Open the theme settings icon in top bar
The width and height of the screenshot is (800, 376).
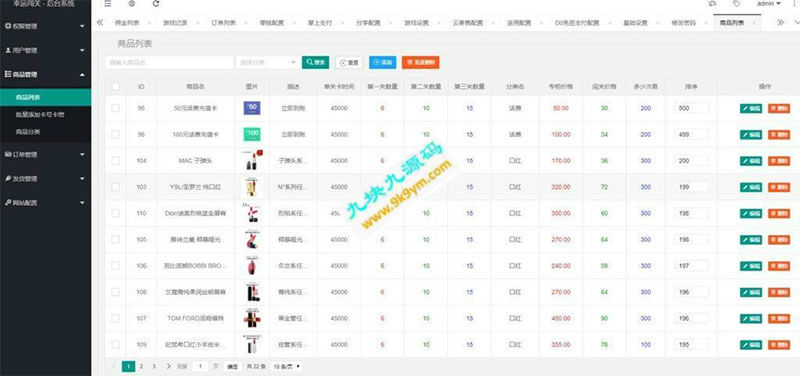132,4
